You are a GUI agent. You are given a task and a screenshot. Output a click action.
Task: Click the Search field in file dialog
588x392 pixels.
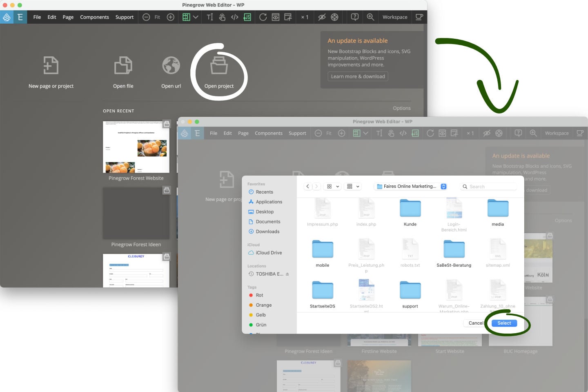[488, 187]
